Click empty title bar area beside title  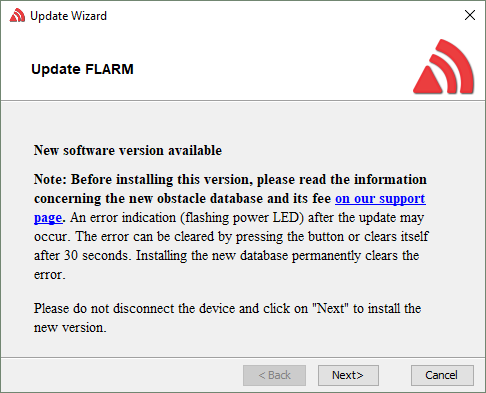(x=283, y=15)
